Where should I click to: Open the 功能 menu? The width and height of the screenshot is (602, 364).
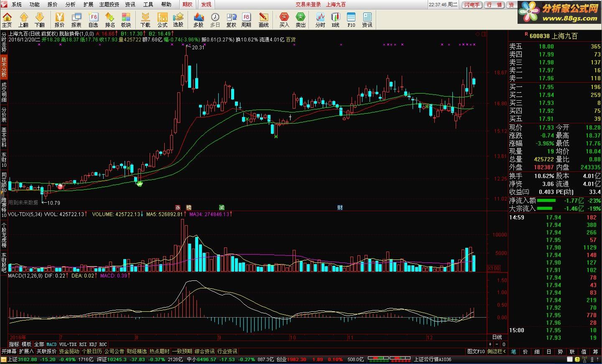pos(35,4)
